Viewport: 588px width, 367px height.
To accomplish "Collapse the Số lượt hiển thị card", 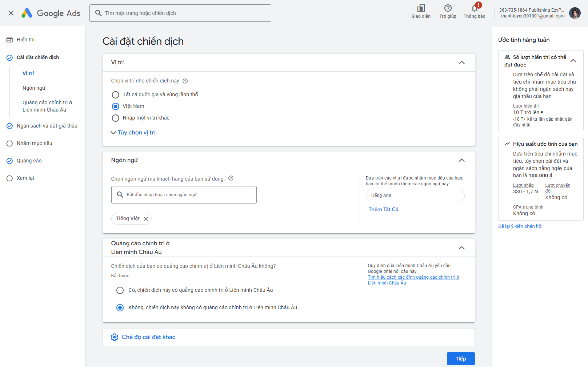I will pyautogui.click(x=573, y=61).
